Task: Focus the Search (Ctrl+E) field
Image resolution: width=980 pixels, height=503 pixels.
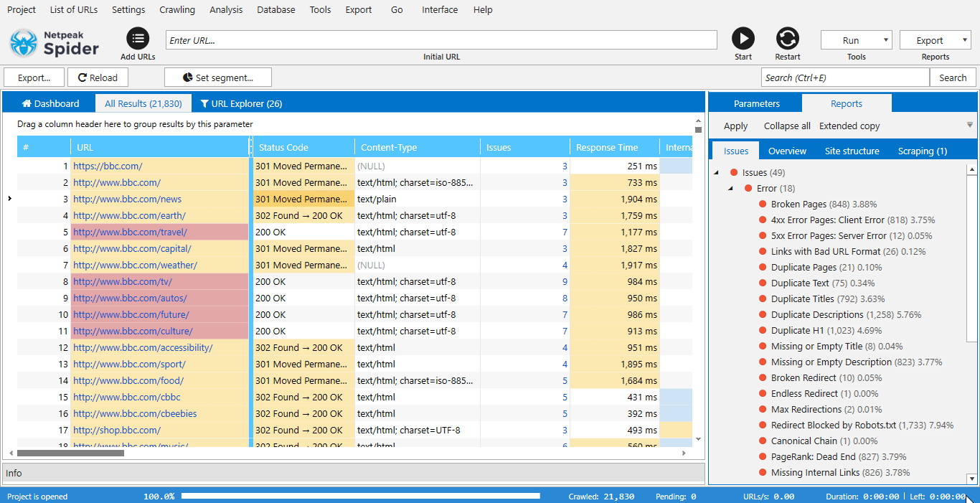Action: (845, 77)
